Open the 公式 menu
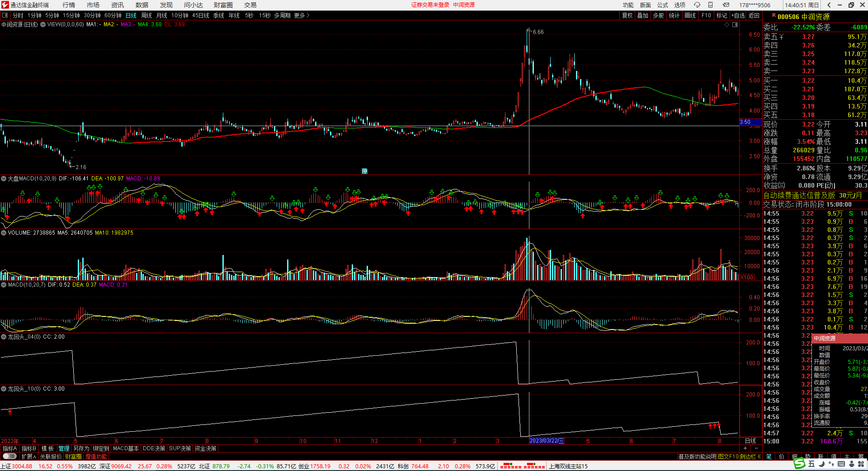This screenshot has width=868, height=471. [x=662, y=5]
